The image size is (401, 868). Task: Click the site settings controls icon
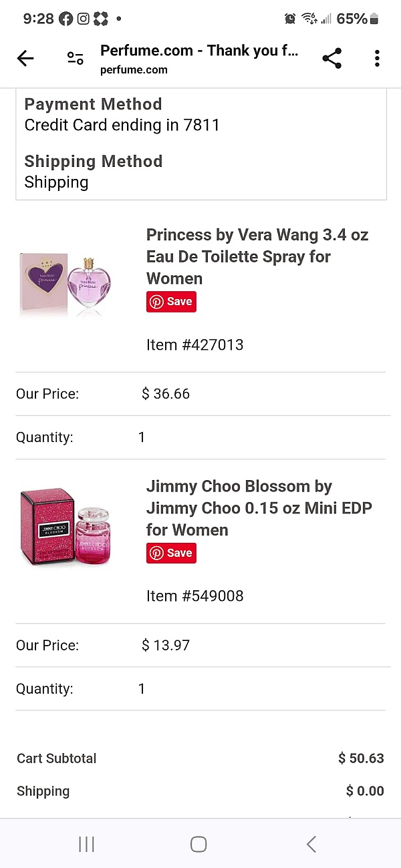[x=75, y=59]
